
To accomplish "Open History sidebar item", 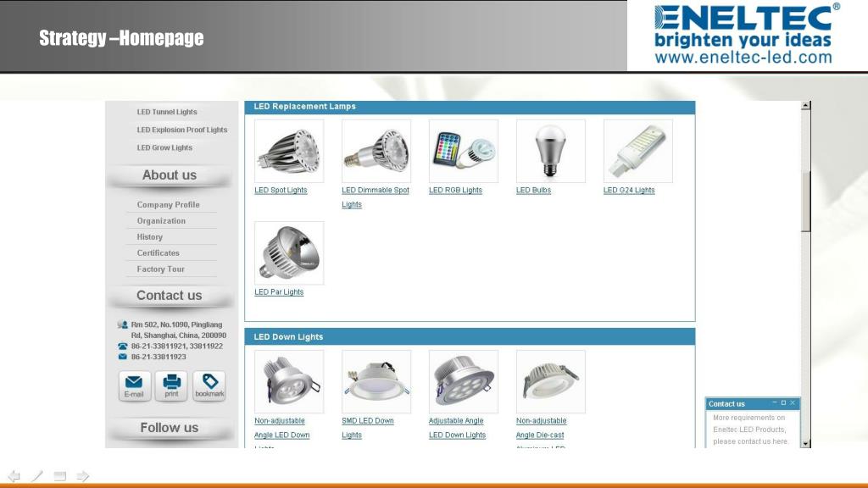I will pyautogui.click(x=149, y=237).
